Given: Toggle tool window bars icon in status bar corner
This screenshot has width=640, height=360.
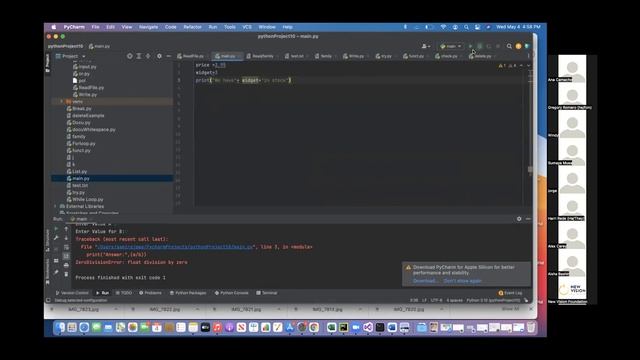Looking at the screenshot, I should pyautogui.click(x=48, y=300).
